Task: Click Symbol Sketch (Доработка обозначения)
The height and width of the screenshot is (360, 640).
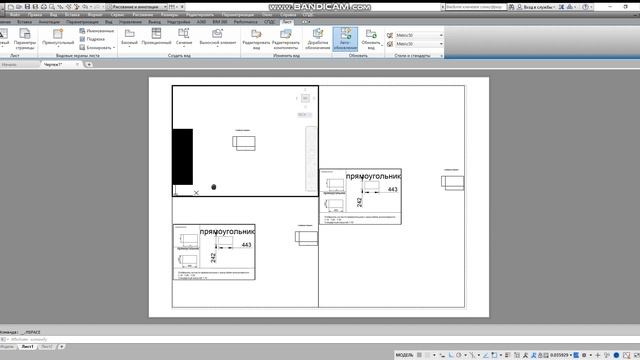Action: (318, 39)
